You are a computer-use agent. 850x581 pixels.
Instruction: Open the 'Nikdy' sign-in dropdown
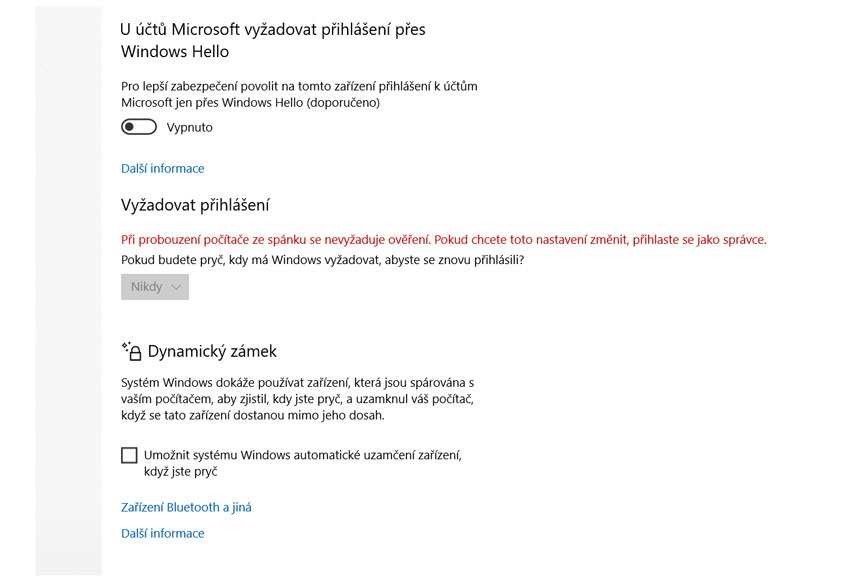point(154,286)
